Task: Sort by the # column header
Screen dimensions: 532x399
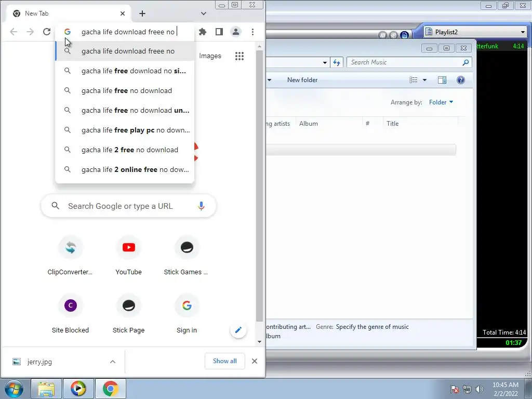Action: click(x=373, y=124)
